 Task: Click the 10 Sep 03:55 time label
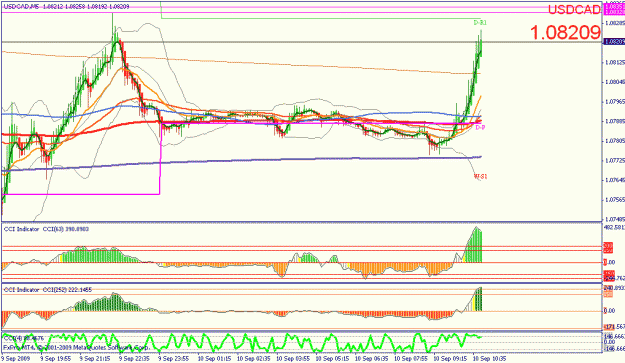coord(293,359)
